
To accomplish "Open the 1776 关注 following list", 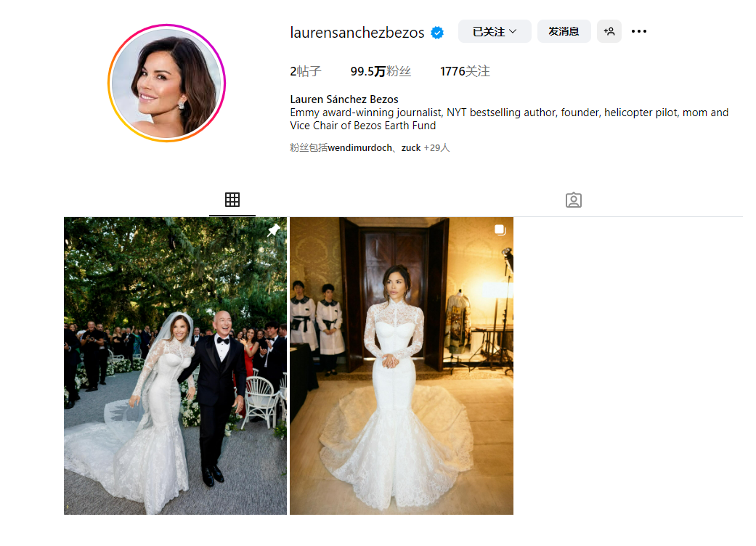I will pyautogui.click(x=465, y=71).
